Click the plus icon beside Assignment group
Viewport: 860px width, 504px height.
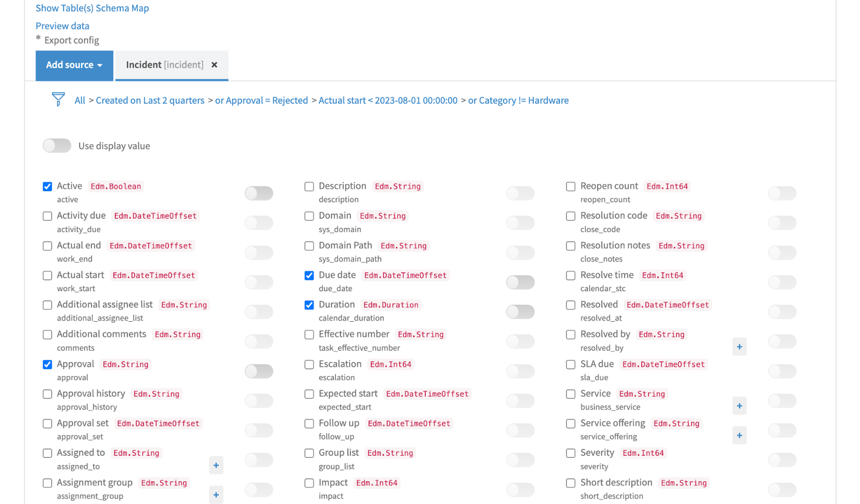coord(216,495)
